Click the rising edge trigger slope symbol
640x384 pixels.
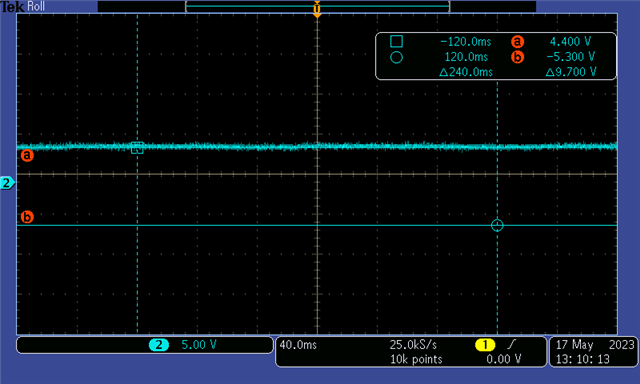coord(511,344)
